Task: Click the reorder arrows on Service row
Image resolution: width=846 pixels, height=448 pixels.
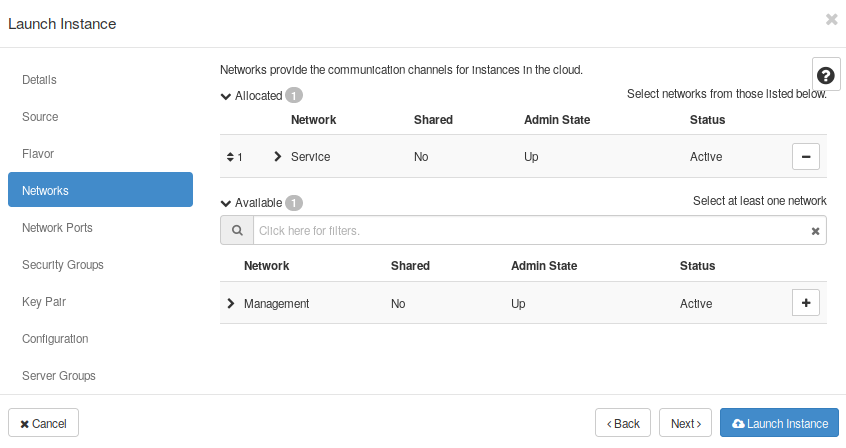Action: [x=230, y=157]
